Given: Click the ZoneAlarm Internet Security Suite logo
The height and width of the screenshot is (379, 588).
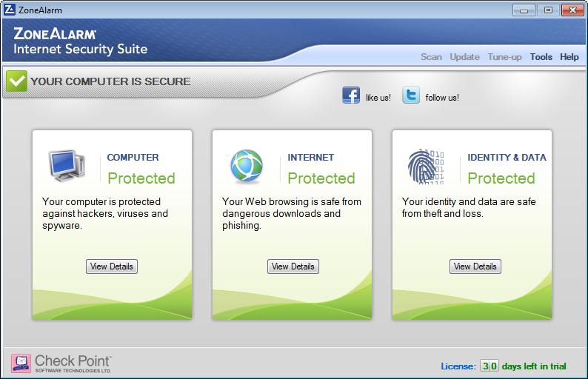Looking at the screenshot, I should 80,41.
